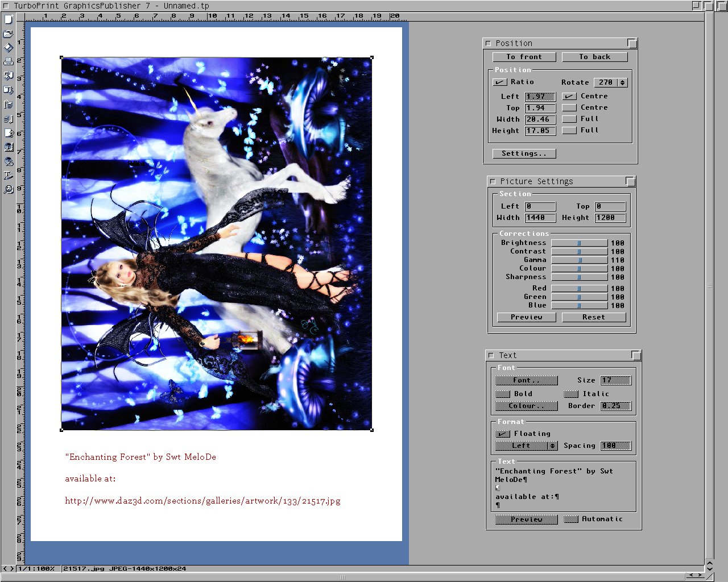Toggle the Centre checkbox beside Left field
The image size is (728, 582).
coord(569,97)
